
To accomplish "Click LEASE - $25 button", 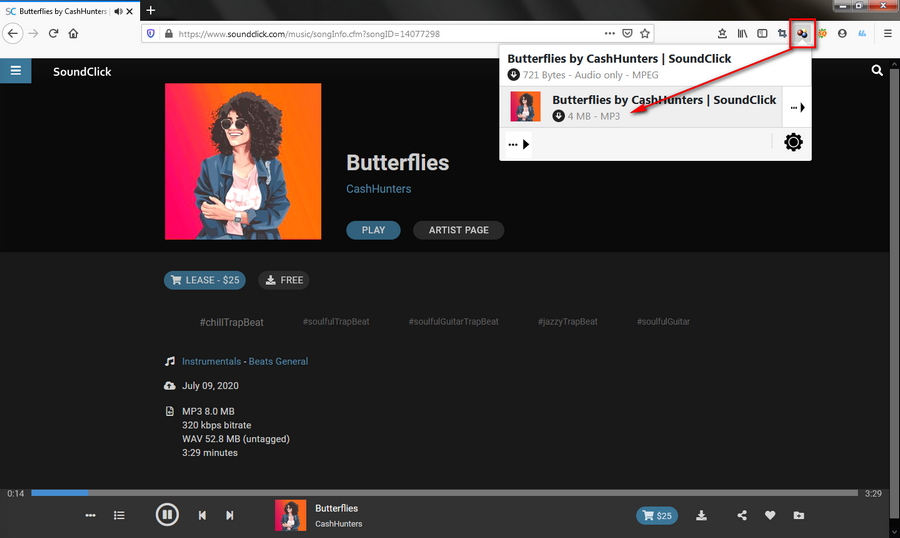I will point(205,280).
